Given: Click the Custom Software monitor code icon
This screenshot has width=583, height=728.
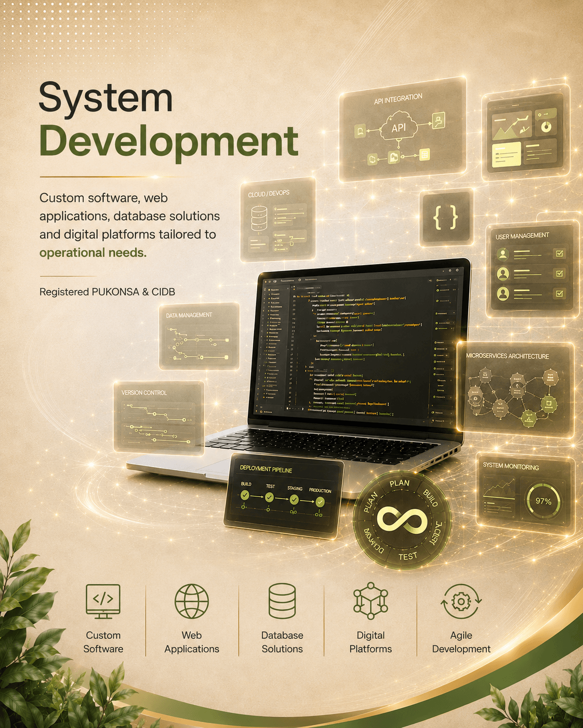Looking at the screenshot, I should pos(103,601).
